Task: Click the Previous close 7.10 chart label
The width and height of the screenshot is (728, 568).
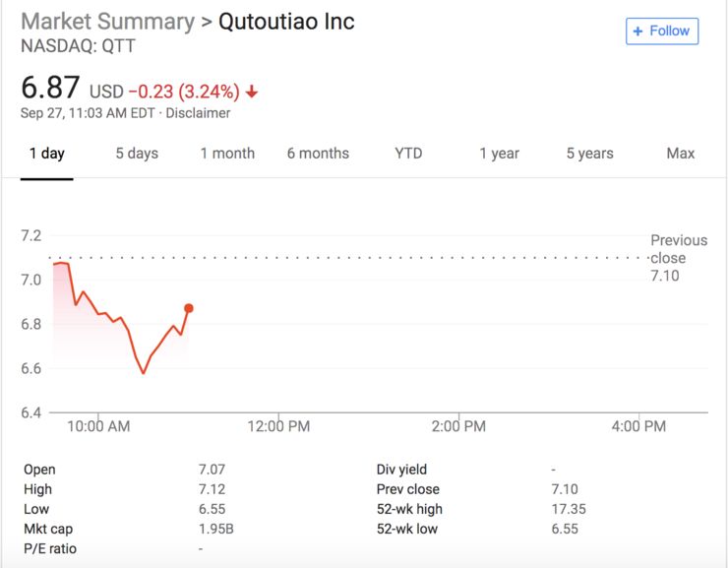Action: 679,258
